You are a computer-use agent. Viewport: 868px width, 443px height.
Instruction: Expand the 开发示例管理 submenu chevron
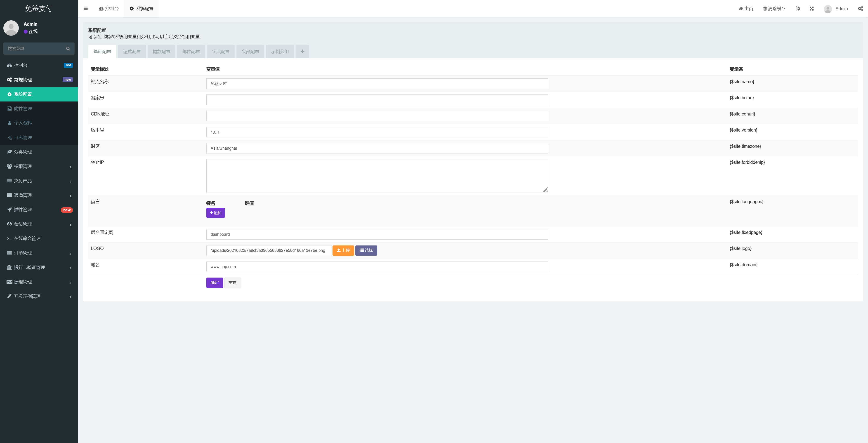pyautogui.click(x=71, y=297)
